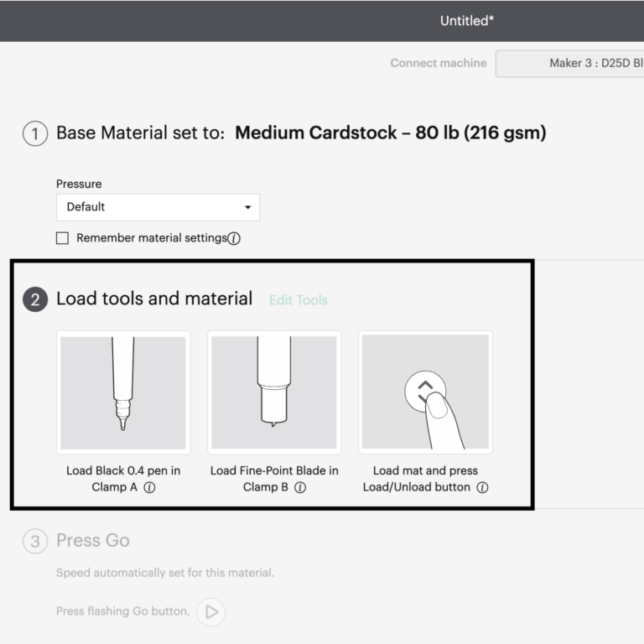Click the Pressure dropdown arrow
This screenshot has height=644, width=644.
pyautogui.click(x=247, y=207)
